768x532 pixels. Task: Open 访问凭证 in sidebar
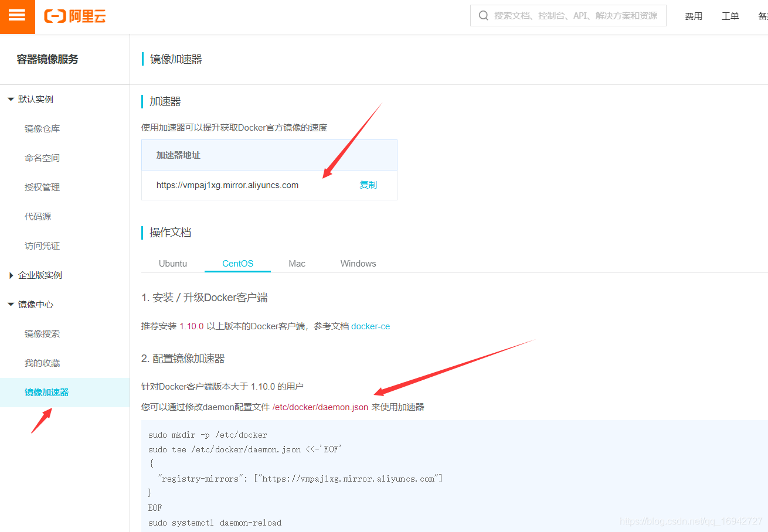click(42, 246)
